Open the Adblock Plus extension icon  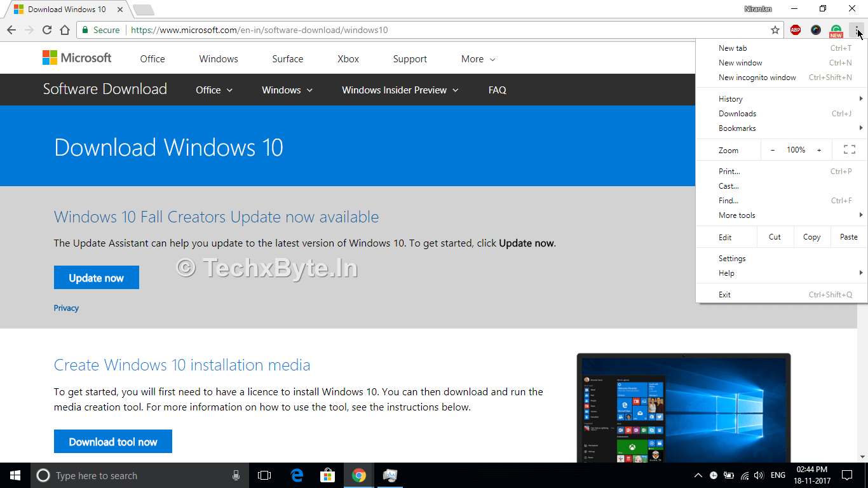pos(796,30)
